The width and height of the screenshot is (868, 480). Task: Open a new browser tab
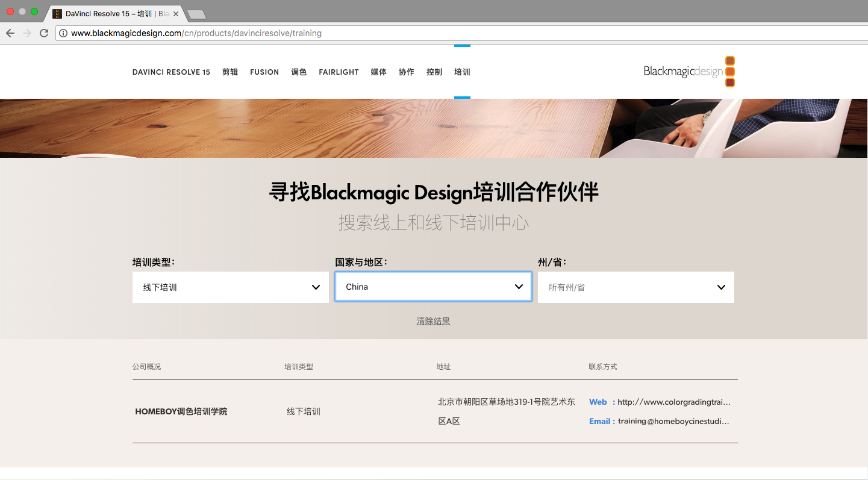tap(196, 14)
